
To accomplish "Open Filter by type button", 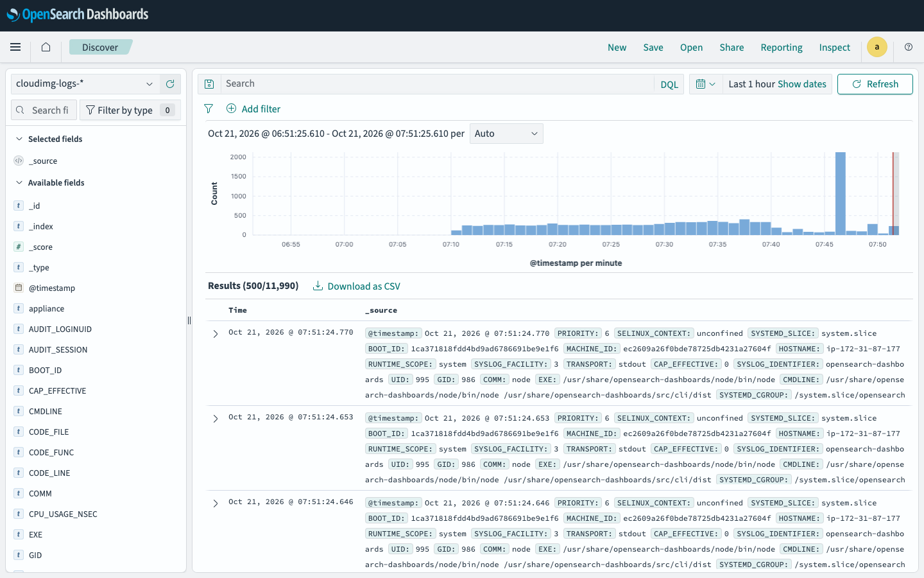I will coord(130,110).
